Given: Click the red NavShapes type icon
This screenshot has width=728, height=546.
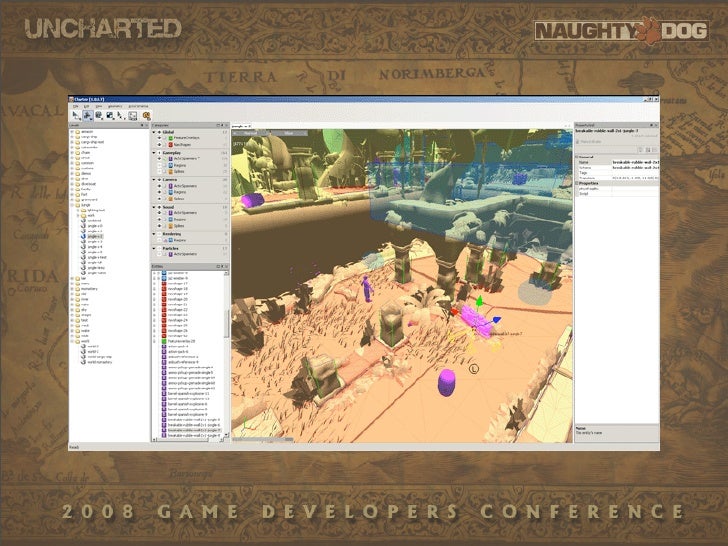Looking at the screenshot, I should click(170, 145).
